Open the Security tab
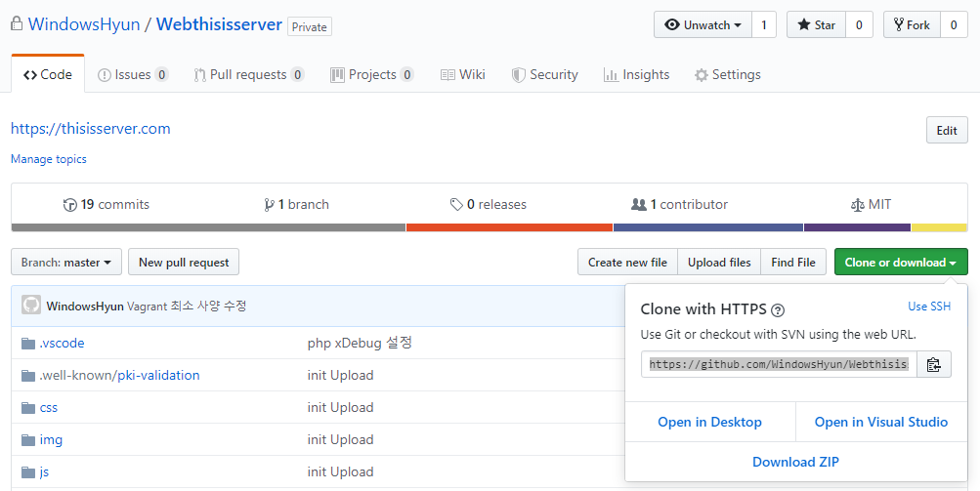 [x=545, y=74]
